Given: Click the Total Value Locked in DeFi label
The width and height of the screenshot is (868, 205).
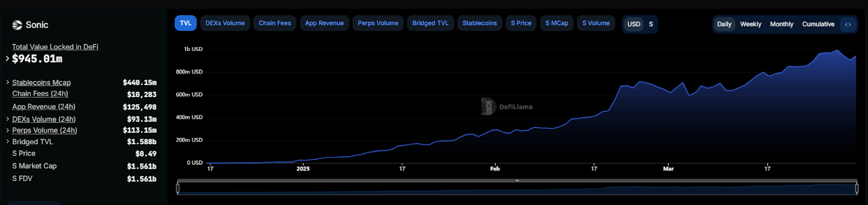Looking at the screenshot, I should pyautogui.click(x=55, y=47).
